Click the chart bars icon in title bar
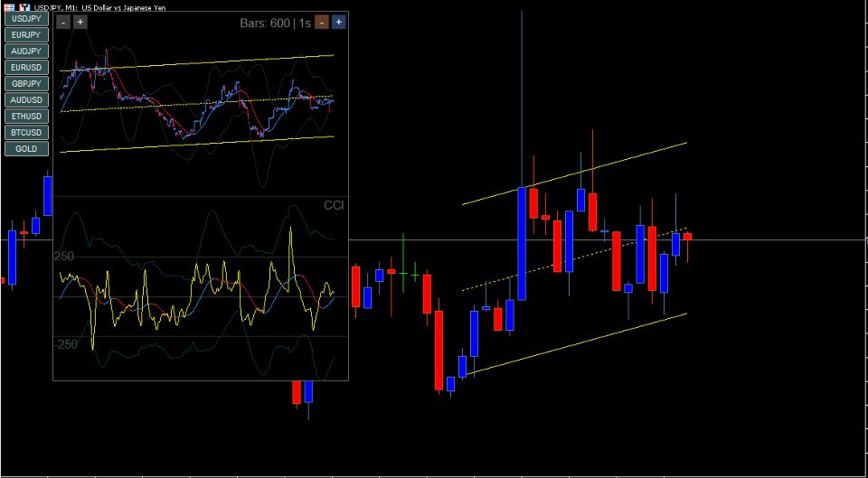Screen dimensions: 868x478 tap(25, 6)
